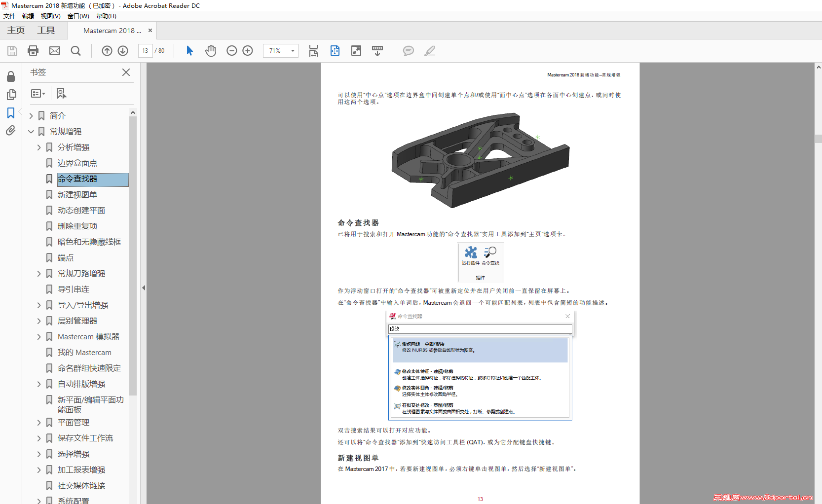Go to next page arrow
This screenshot has height=504, width=822.
tap(123, 51)
